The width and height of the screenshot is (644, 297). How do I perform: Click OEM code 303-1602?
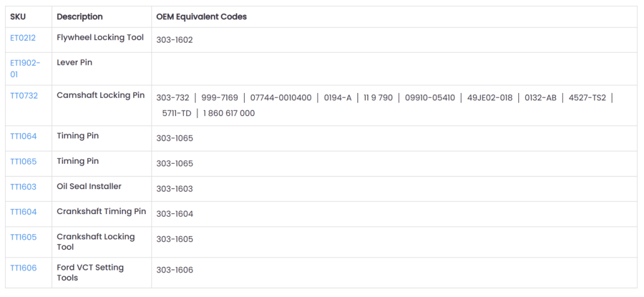[174, 40]
